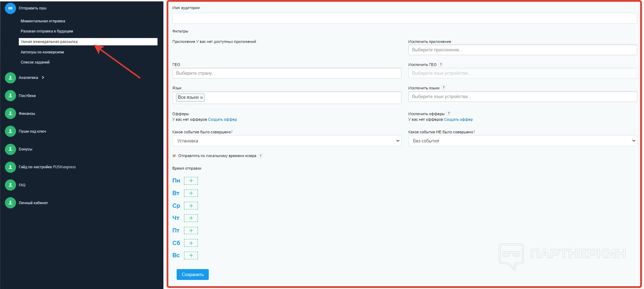Click the Сохранить button
The height and width of the screenshot is (289, 644).
click(193, 274)
